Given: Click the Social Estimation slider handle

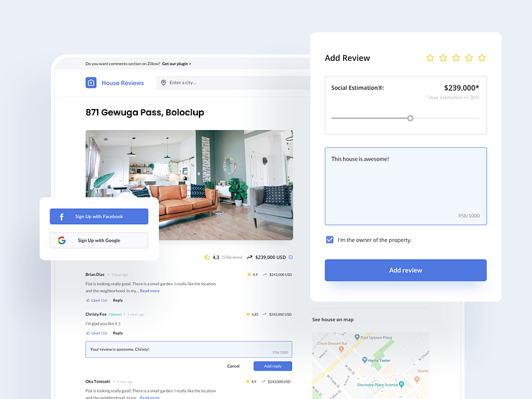Looking at the screenshot, I should pos(410,118).
